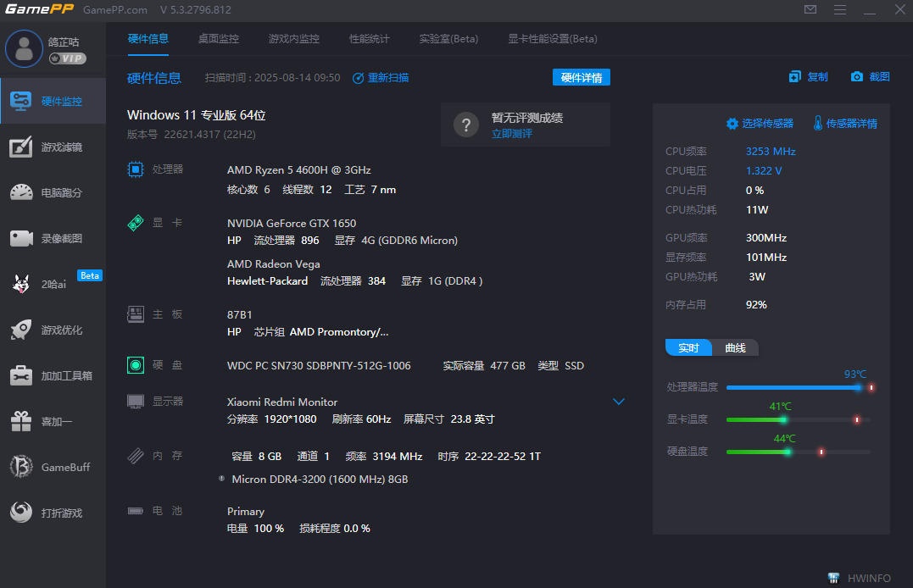Click the hard disk icon

[135, 365]
